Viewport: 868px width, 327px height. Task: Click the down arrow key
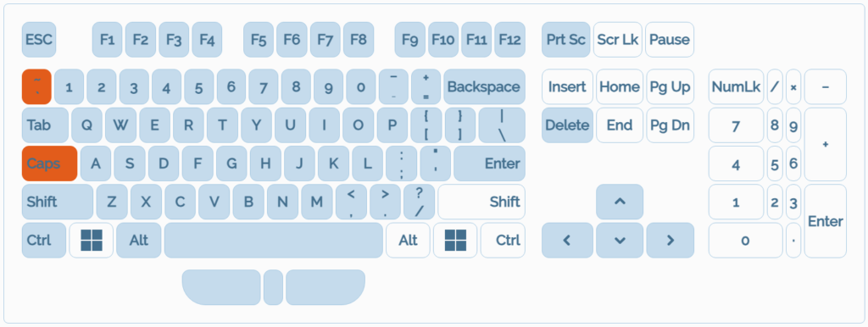tap(620, 240)
